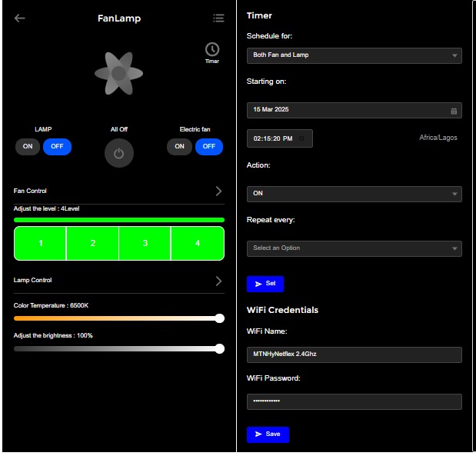Open the Action dropdown set to ON
This screenshot has height=456, width=476.
tap(354, 194)
